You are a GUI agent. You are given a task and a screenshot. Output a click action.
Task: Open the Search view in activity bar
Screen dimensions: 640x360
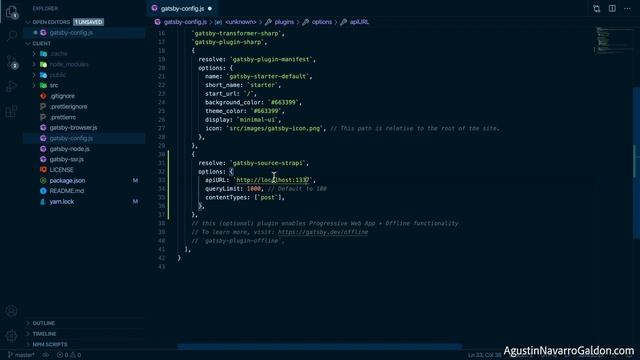tap(11, 36)
